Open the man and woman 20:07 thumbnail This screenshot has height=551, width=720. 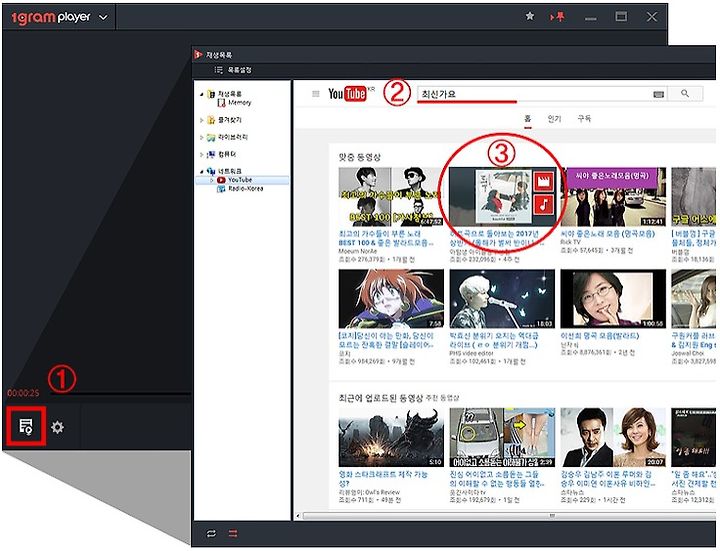pos(613,437)
